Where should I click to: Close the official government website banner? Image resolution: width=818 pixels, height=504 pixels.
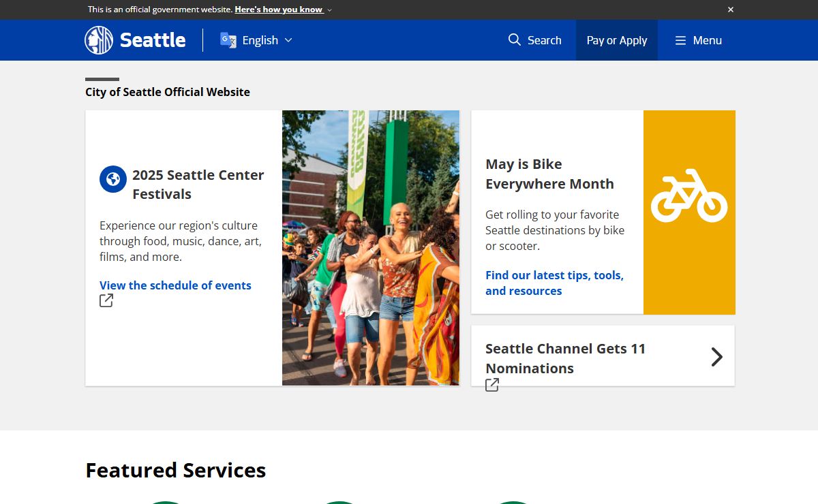(731, 10)
